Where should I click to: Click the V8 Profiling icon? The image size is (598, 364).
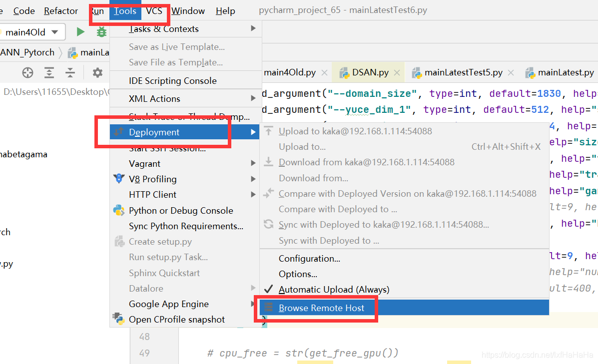[x=119, y=178]
